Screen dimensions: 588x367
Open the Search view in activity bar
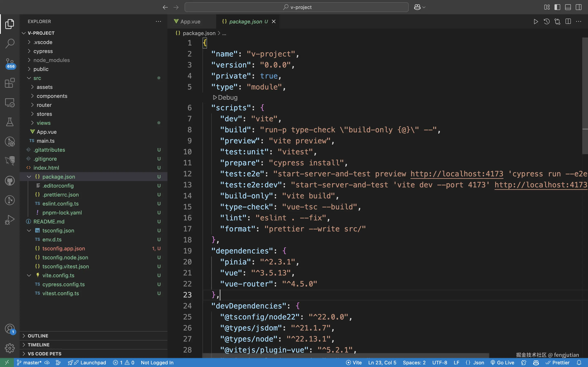tap(10, 44)
